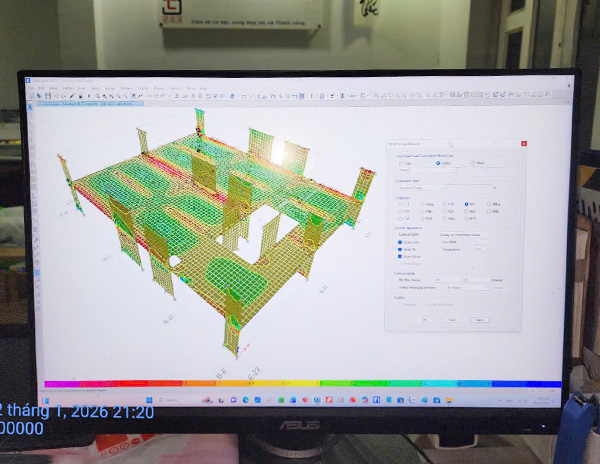Choose the M11 component radio button
The height and width of the screenshot is (464, 600).
point(466,204)
